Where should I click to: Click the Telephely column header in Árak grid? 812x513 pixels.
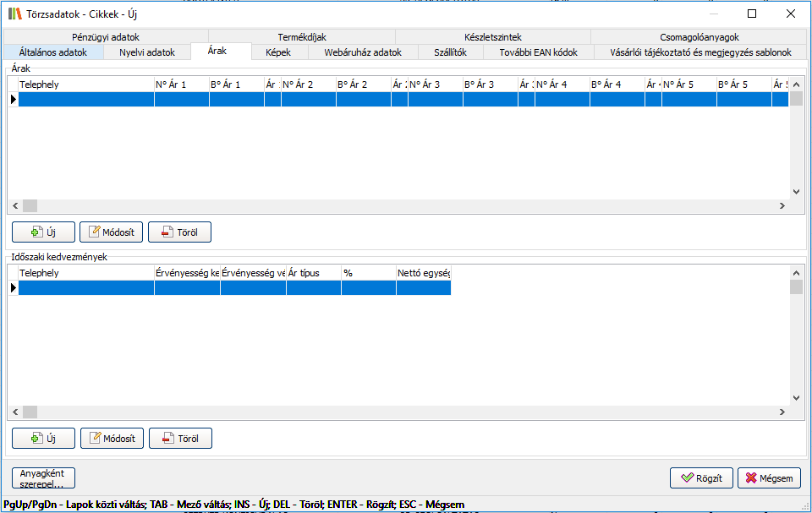85,85
